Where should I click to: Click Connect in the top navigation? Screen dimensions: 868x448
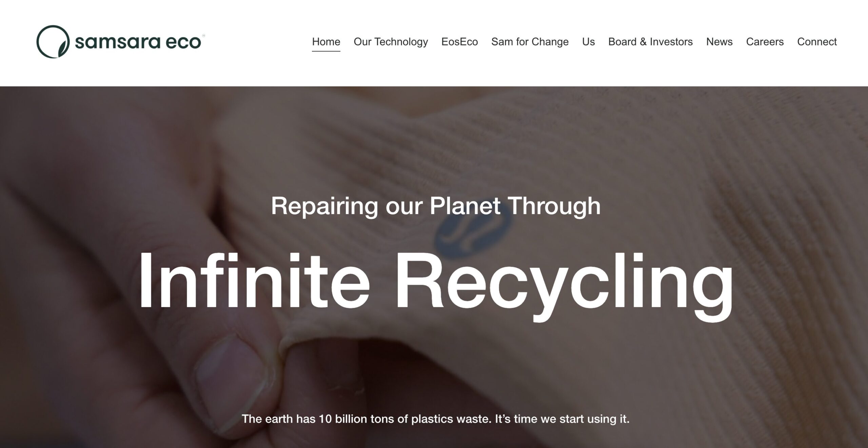[x=817, y=42]
